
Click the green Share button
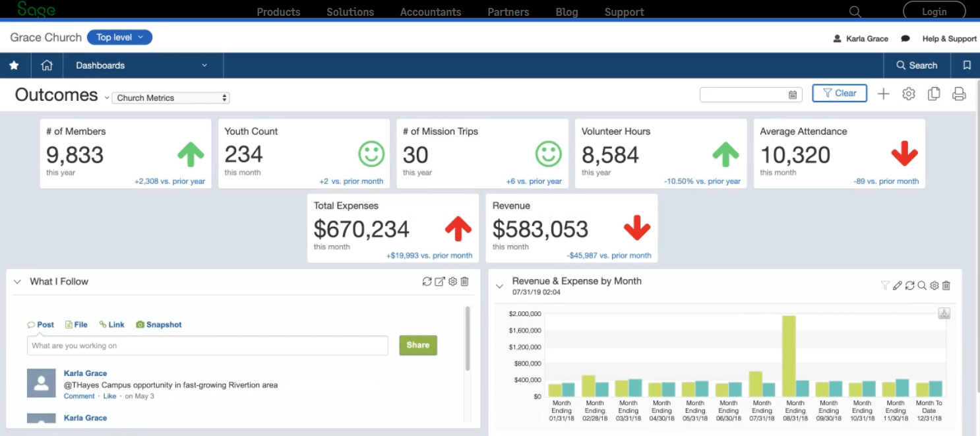click(418, 345)
